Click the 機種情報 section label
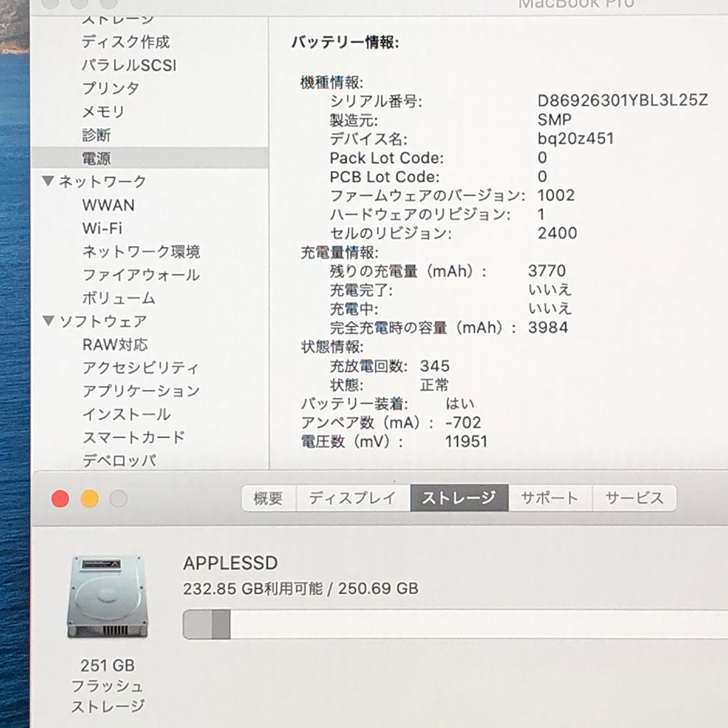The width and height of the screenshot is (728, 728). tap(331, 82)
